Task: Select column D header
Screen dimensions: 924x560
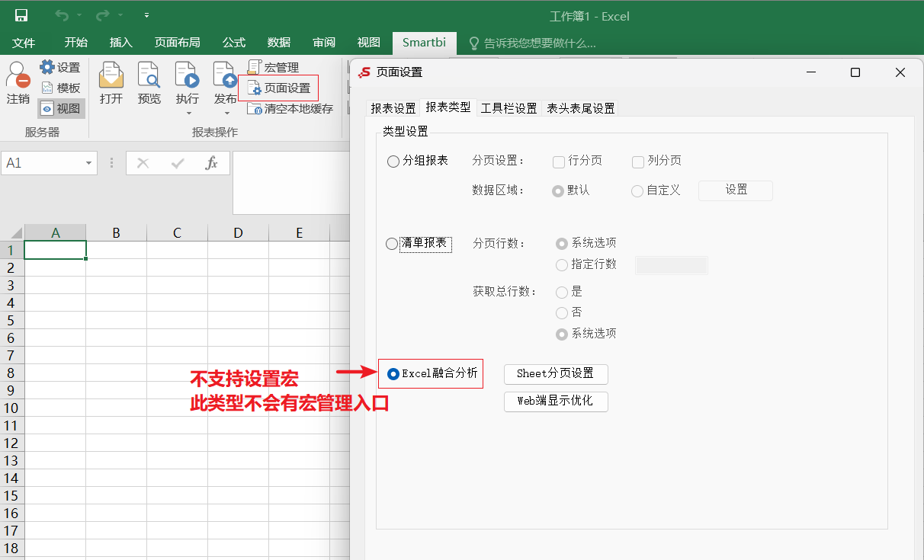Action: click(x=238, y=232)
